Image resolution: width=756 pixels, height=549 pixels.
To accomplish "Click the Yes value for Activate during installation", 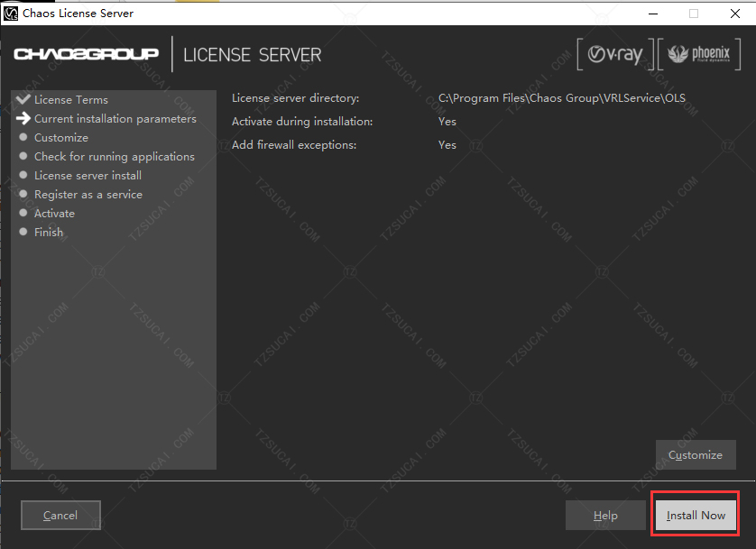I will click(x=447, y=122).
